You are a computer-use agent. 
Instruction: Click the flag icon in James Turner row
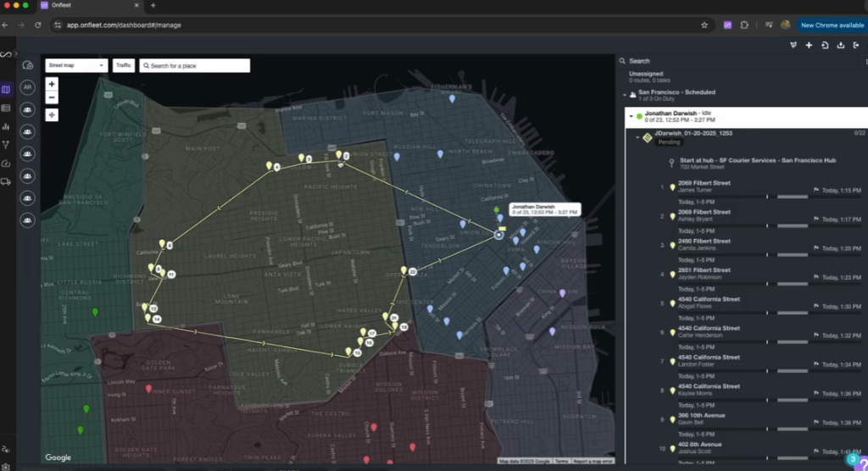816,190
